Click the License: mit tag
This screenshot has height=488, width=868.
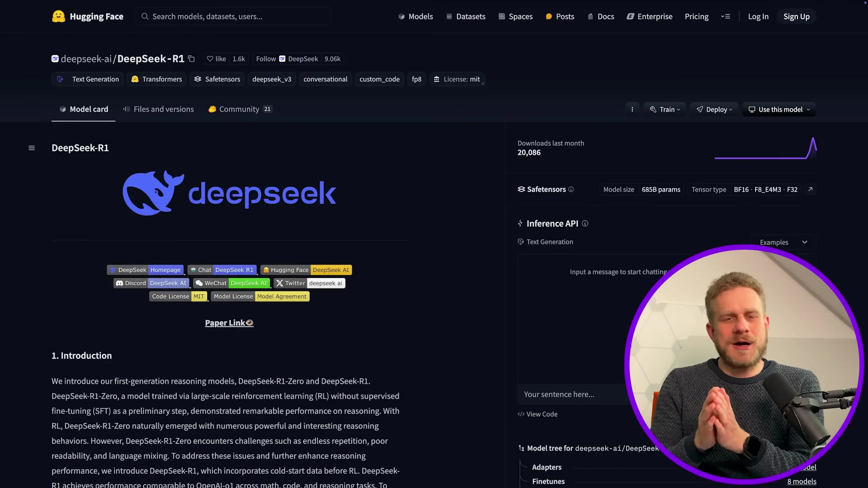click(457, 79)
